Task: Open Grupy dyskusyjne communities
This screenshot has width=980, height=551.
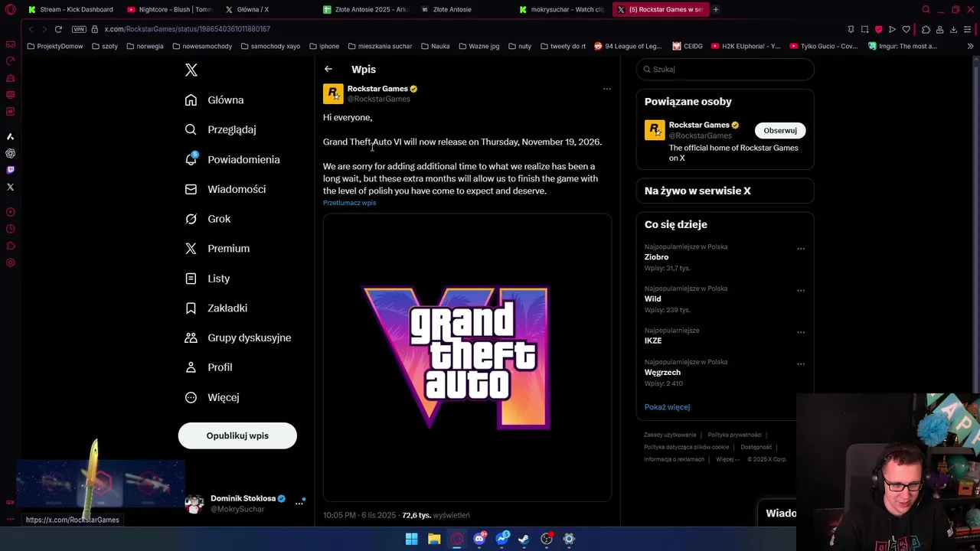Action: pos(238,337)
